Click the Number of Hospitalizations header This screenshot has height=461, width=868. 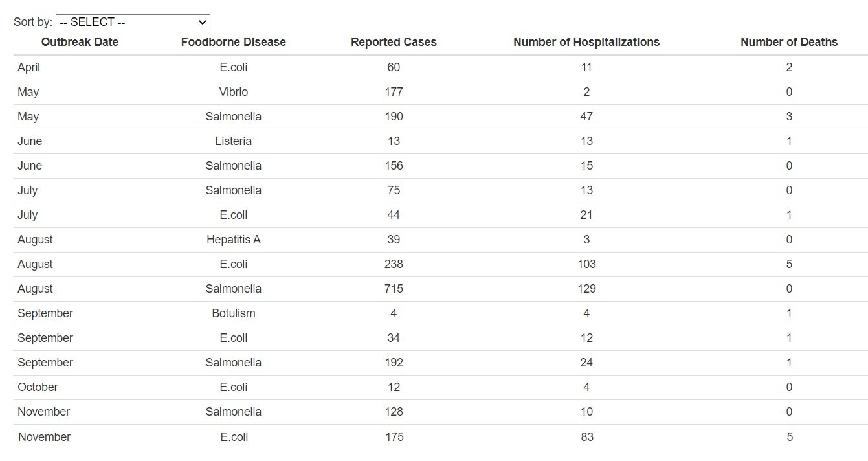[586, 42]
